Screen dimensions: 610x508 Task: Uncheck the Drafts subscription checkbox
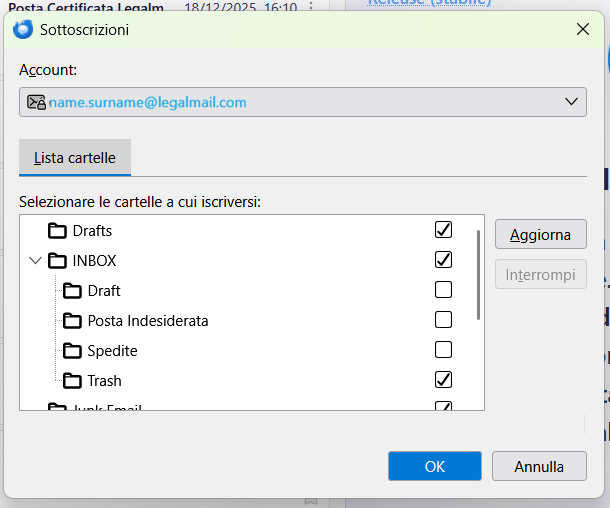pos(443,230)
